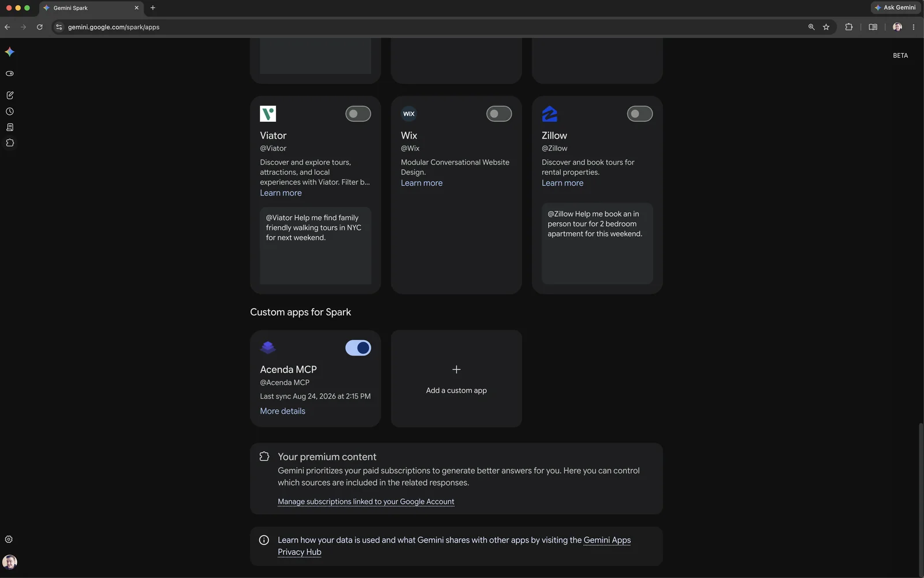Open settings gear in the left sidebar
924x578 pixels.
click(x=9, y=539)
